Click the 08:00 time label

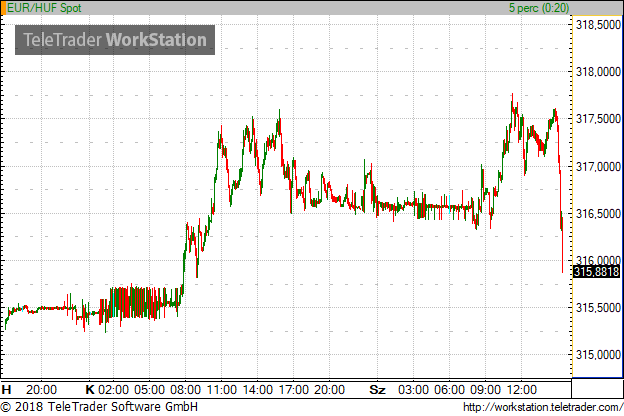(185, 389)
